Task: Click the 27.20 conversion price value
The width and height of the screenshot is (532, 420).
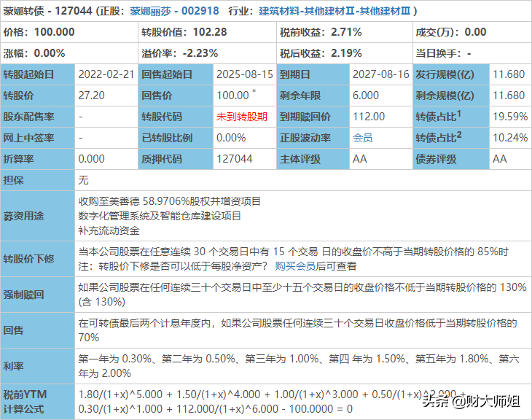Action: [x=92, y=96]
